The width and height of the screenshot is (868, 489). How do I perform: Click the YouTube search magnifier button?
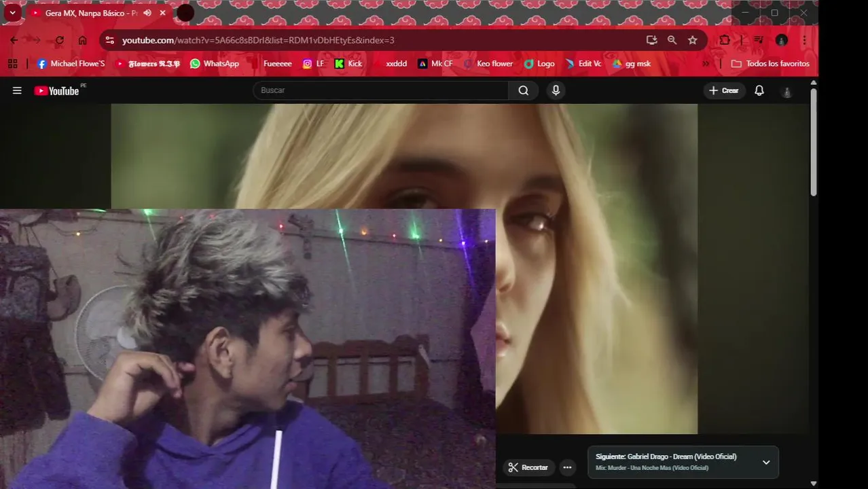(x=524, y=90)
